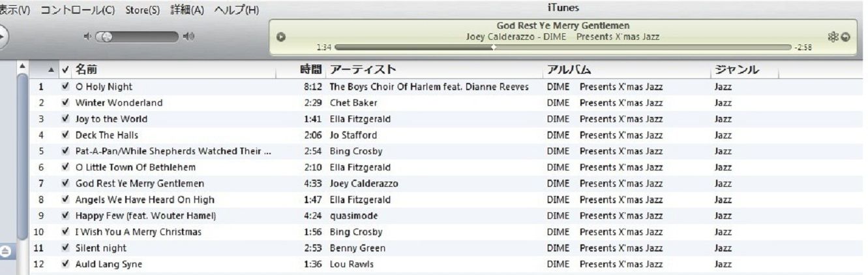Screen dimensions: 868x275
Task: Click the now playing song title in display
Action: click(x=563, y=25)
